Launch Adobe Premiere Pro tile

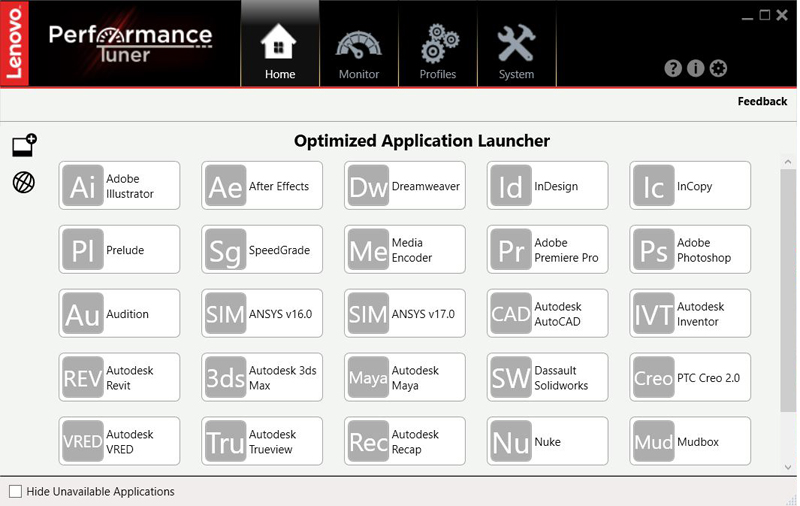click(547, 249)
